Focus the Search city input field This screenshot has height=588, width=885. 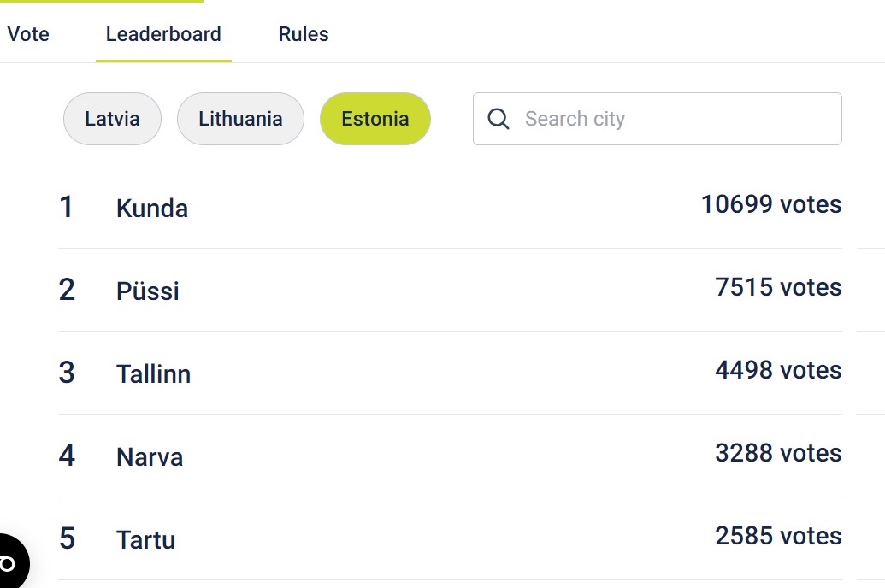tap(658, 119)
